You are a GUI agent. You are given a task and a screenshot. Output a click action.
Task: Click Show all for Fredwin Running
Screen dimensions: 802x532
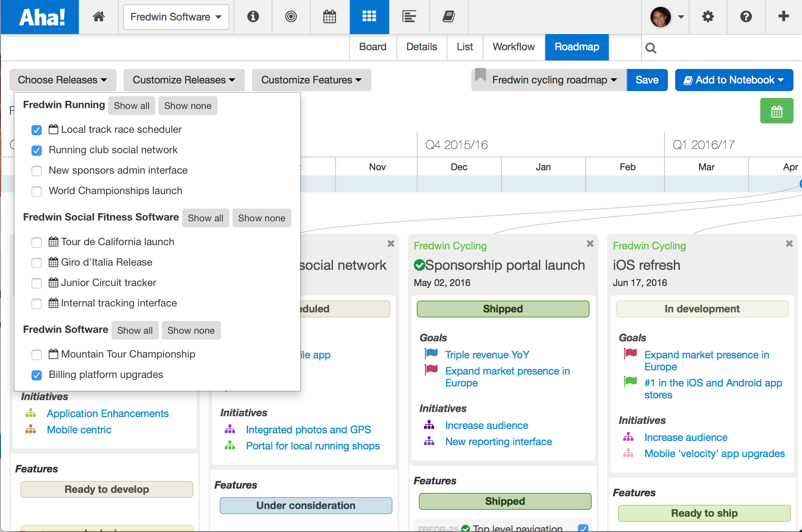(x=132, y=106)
